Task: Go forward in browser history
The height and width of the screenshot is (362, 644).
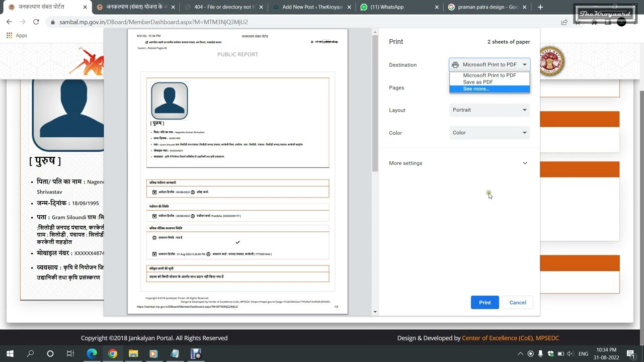Action: pyautogui.click(x=23, y=22)
